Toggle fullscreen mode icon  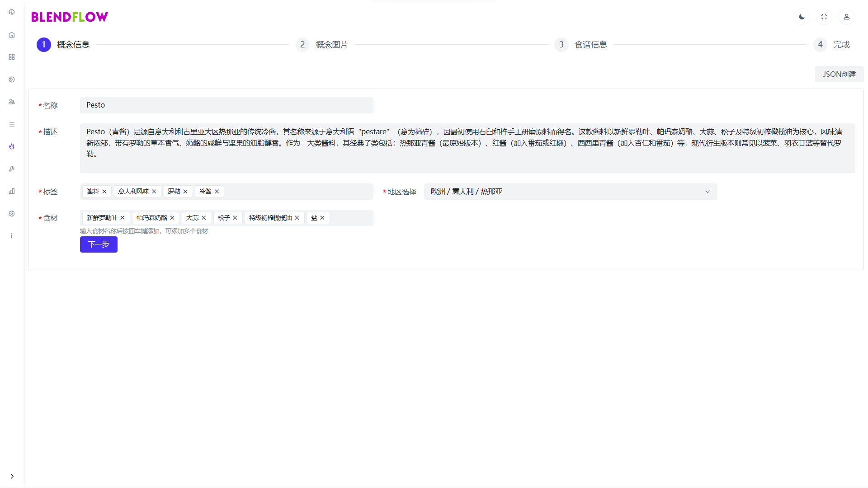point(824,17)
